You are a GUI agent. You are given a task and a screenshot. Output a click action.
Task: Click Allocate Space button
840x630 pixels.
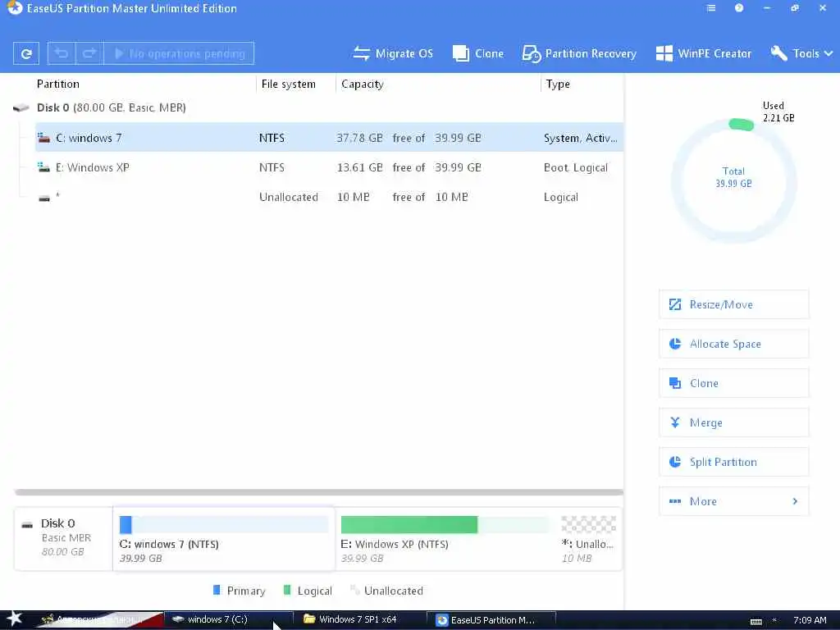point(733,344)
